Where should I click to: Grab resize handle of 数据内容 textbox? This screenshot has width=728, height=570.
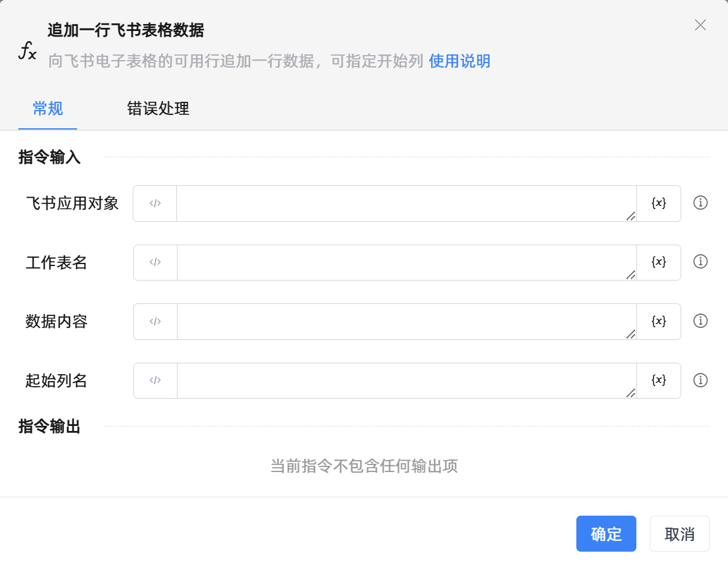tap(631, 334)
